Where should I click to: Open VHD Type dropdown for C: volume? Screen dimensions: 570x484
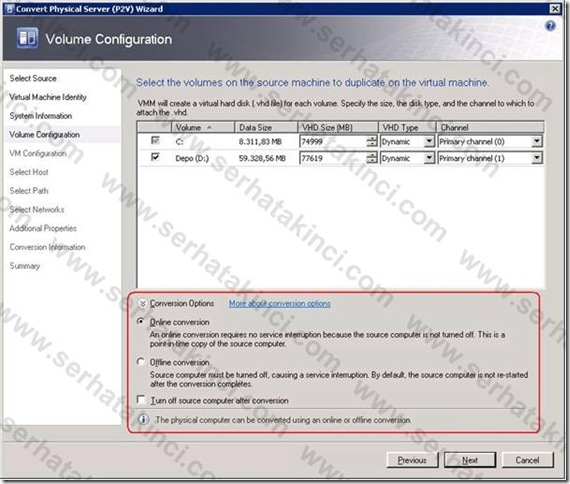(x=429, y=141)
